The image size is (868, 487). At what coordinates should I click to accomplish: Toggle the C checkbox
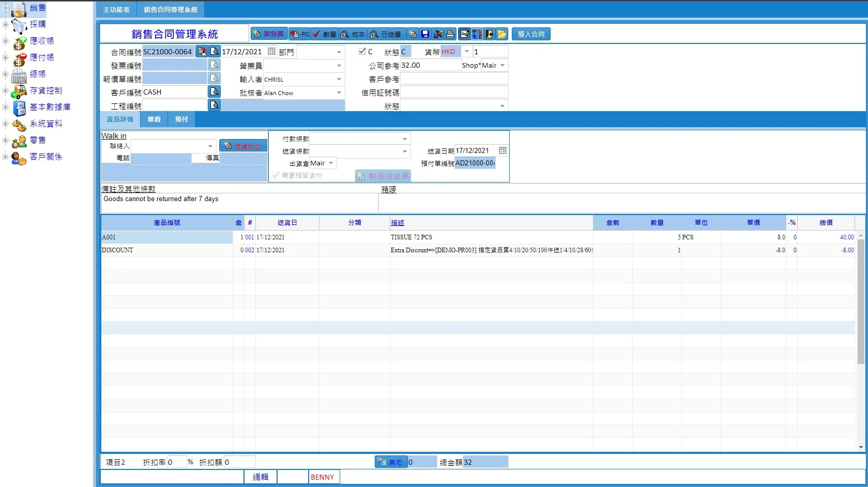(362, 51)
